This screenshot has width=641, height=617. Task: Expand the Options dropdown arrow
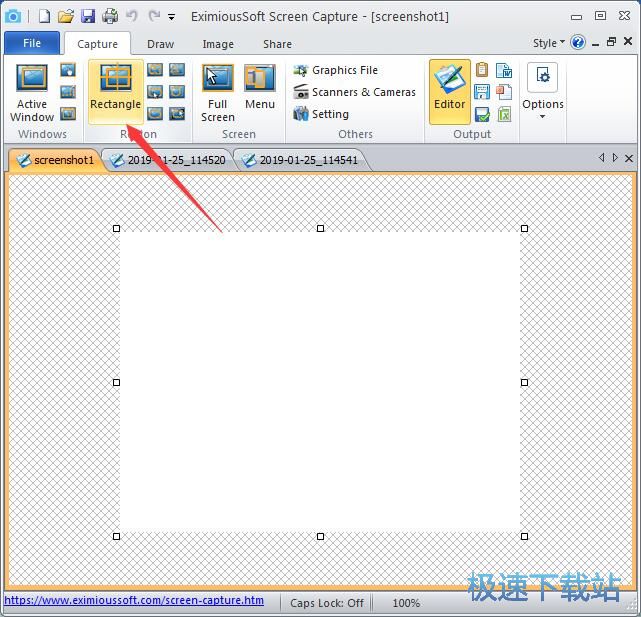click(542, 117)
